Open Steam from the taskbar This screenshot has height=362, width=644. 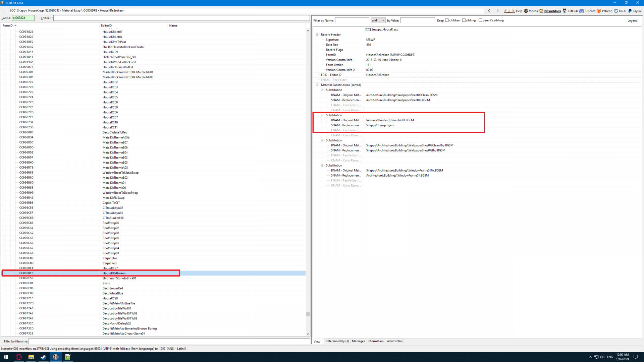(x=43, y=357)
